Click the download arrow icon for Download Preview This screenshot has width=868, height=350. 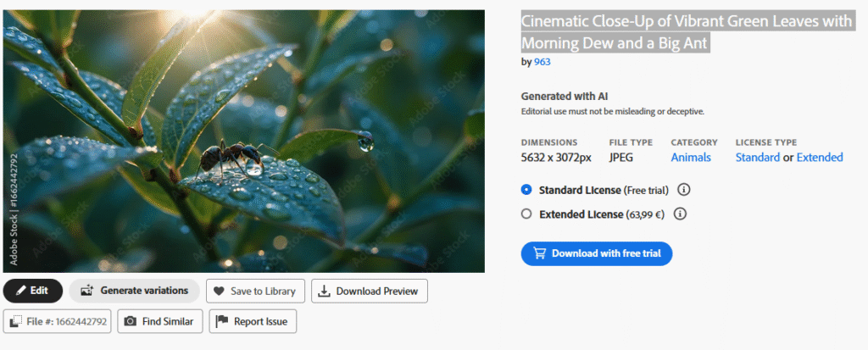click(x=325, y=292)
